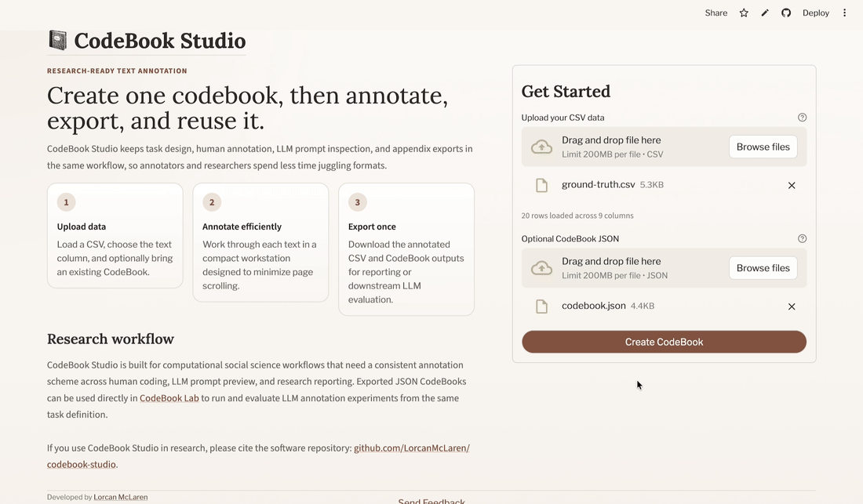The width and height of the screenshot is (863, 504).
Task: Remove the ground-truth.csv file
Action: click(792, 185)
